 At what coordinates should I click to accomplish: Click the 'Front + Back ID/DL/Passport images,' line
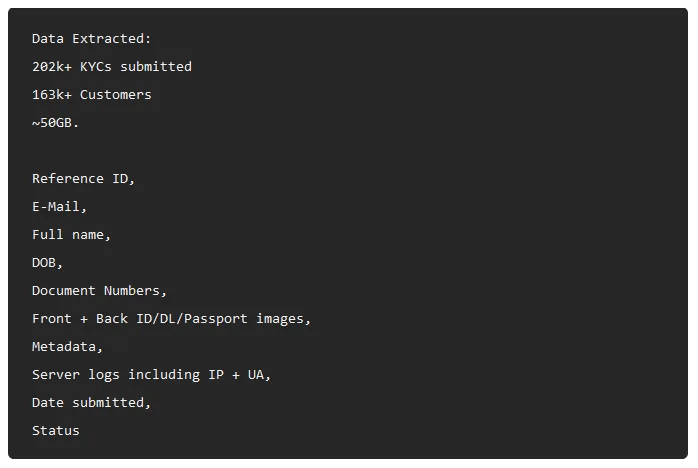click(x=171, y=319)
